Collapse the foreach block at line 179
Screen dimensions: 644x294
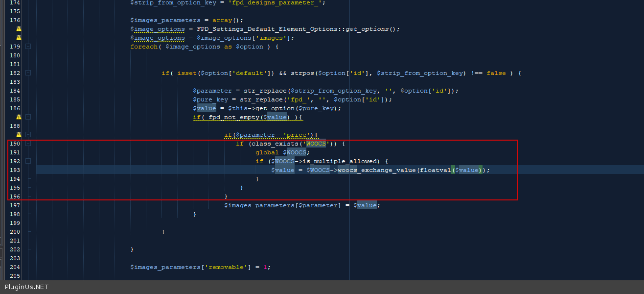pyautogui.click(x=28, y=47)
